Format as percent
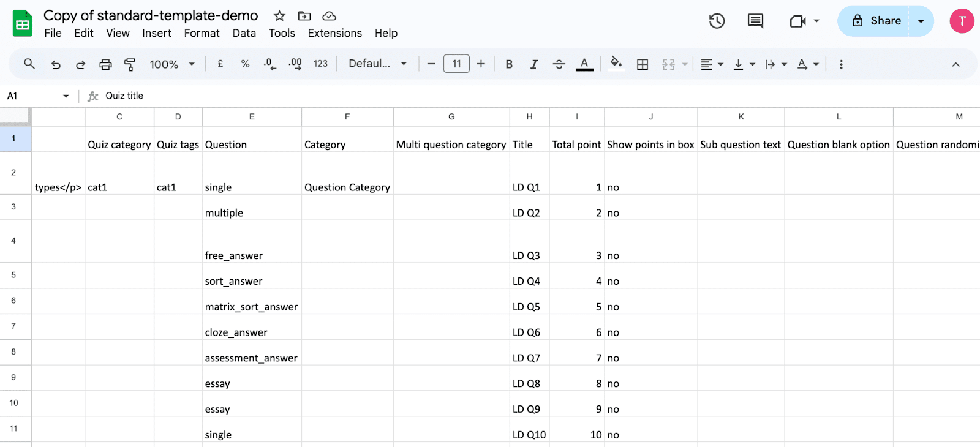Screen dimensions: 980x447 (245, 64)
